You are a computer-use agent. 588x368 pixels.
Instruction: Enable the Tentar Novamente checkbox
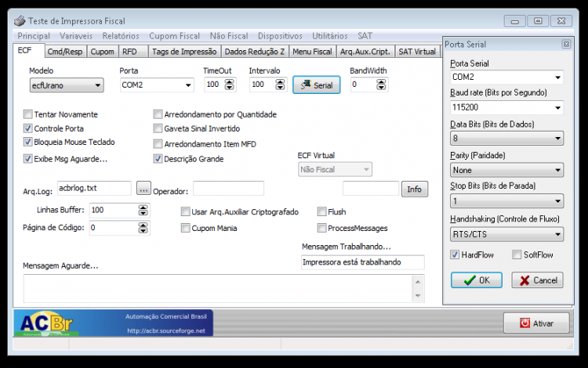(27, 114)
